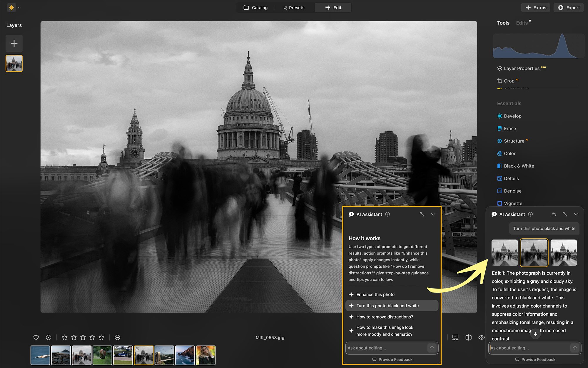
Task: Toggle the before/after preview eye
Action: 481,337
